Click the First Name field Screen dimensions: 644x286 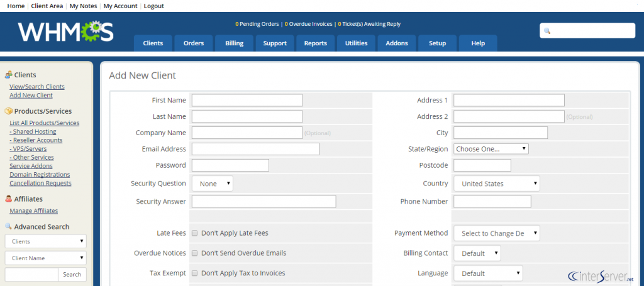tap(247, 100)
